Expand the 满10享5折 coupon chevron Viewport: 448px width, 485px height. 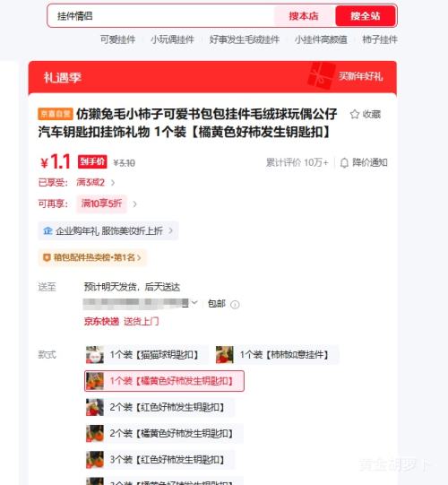[134, 204]
